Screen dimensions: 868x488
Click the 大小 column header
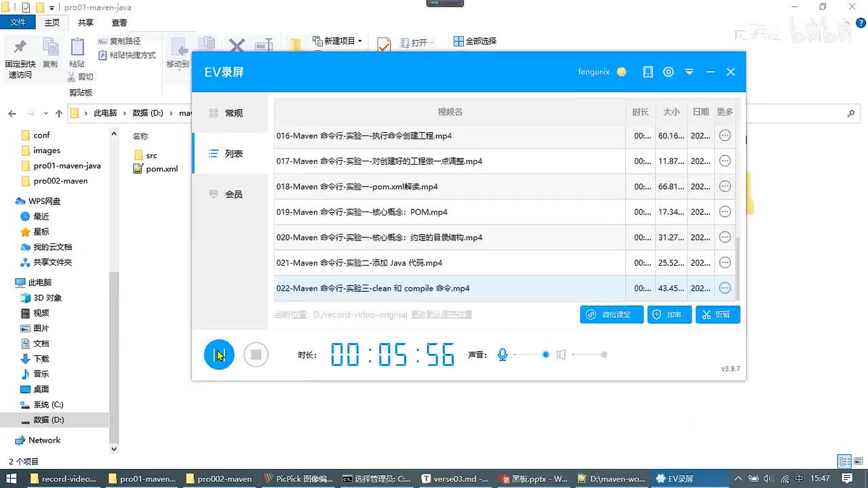tap(671, 112)
